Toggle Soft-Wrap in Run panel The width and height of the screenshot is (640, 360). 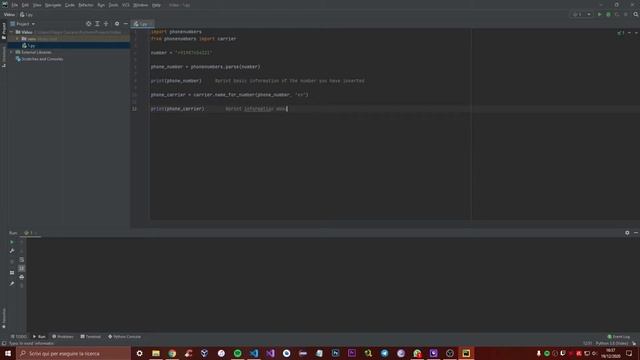[x=22, y=260]
